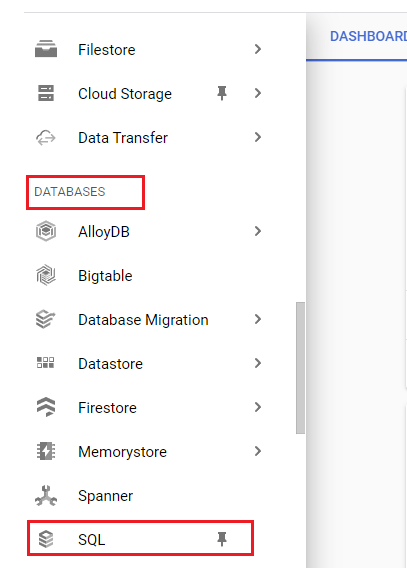Click the AlloyDB hexagon icon
407x574 pixels.
pos(46,231)
